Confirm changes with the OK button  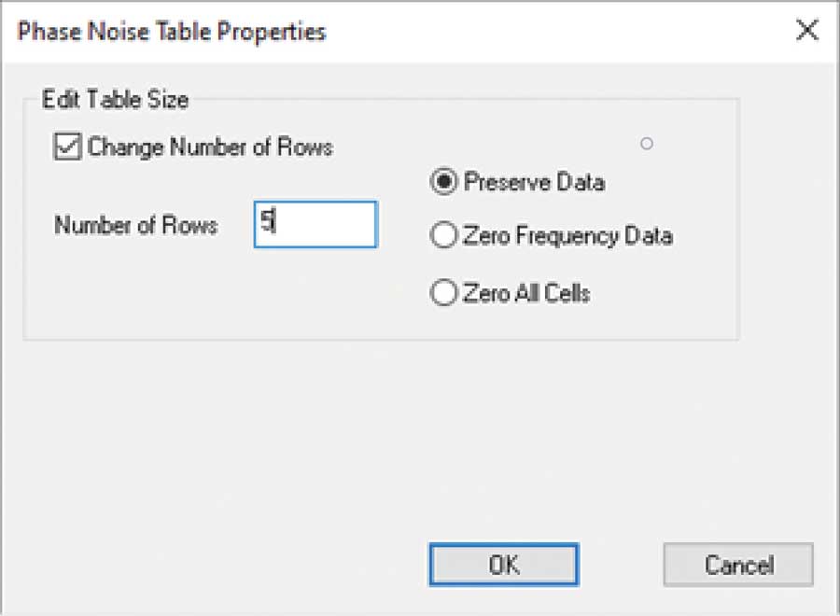click(x=504, y=565)
